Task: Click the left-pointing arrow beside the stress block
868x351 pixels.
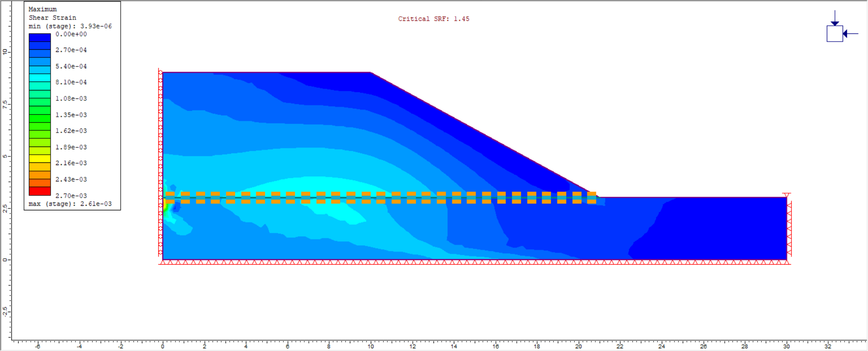Action: tap(851, 33)
